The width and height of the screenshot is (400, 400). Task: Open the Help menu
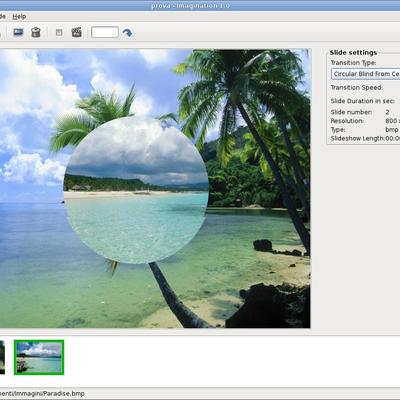19,16
